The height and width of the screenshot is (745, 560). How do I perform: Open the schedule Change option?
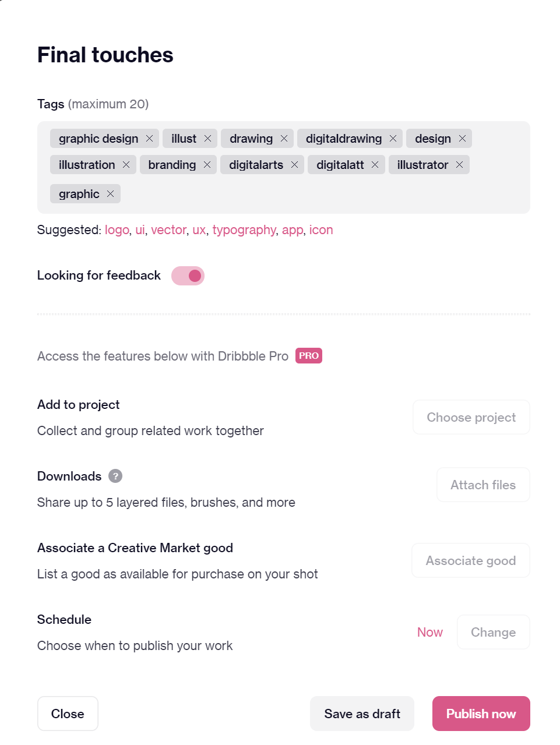tap(493, 632)
